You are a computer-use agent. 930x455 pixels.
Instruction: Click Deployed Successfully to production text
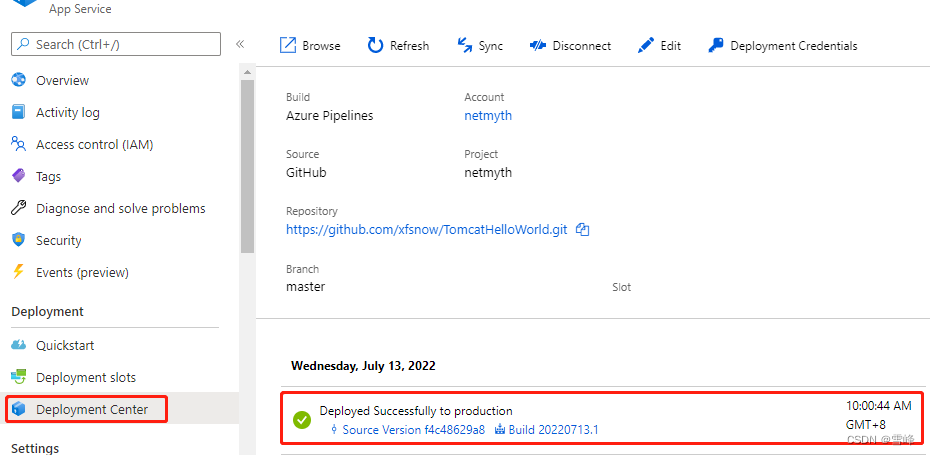pyautogui.click(x=416, y=411)
